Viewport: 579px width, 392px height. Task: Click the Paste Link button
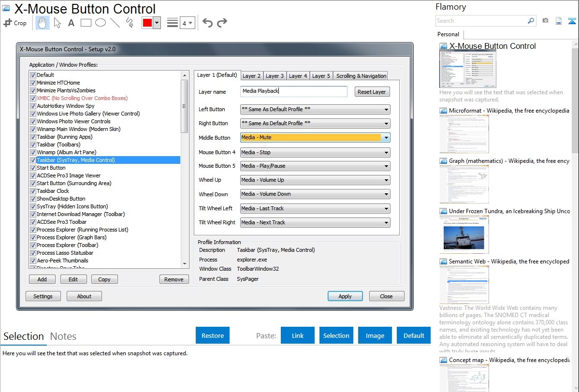(x=298, y=335)
